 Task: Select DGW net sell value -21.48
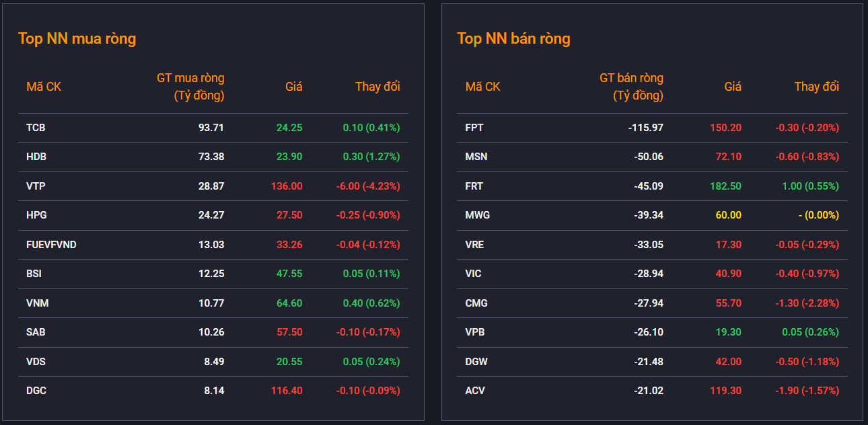coord(649,362)
